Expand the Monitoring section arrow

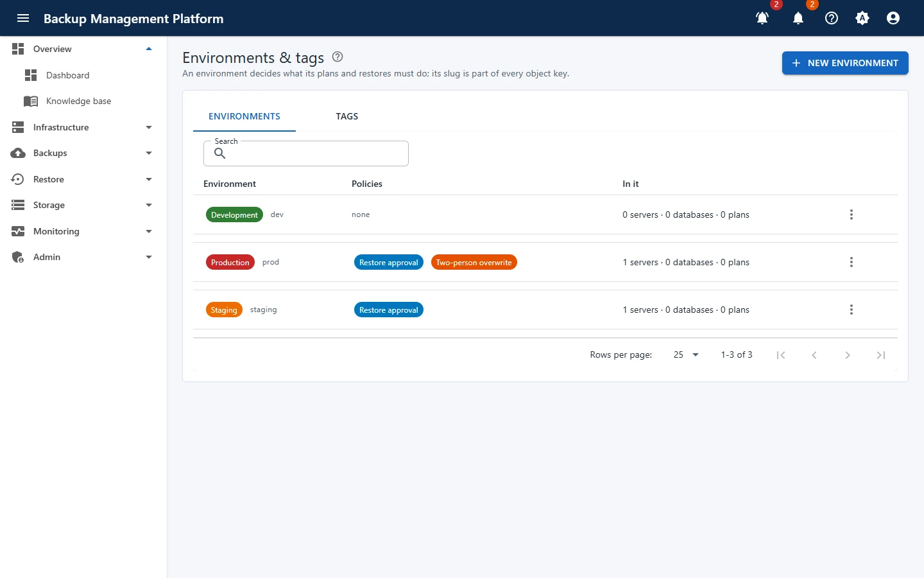tap(149, 231)
